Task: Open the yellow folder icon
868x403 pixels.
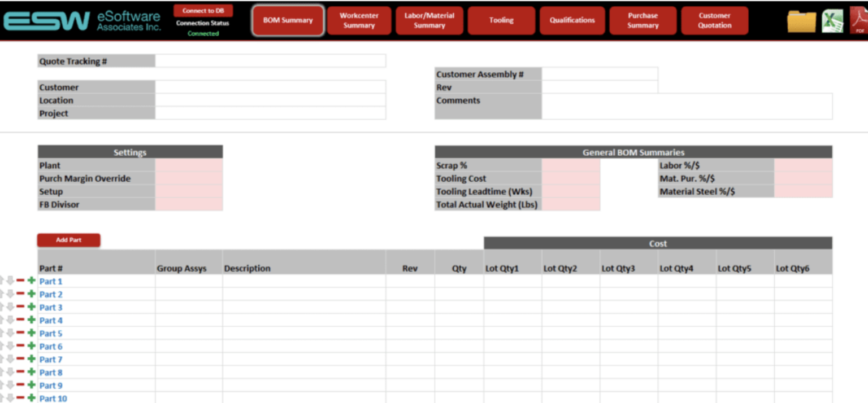Action: pos(801,21)
